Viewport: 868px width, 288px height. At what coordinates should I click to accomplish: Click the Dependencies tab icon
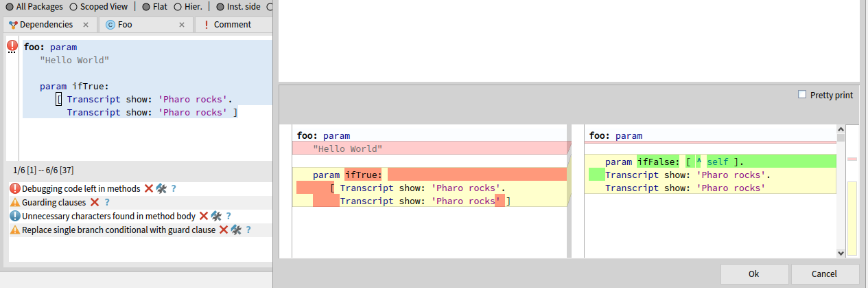coord(13,25)
